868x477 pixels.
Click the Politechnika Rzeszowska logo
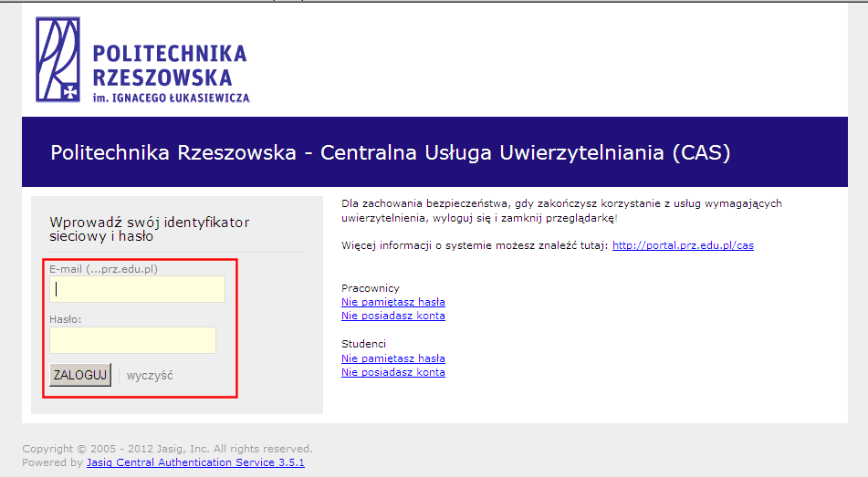(142, 60)
